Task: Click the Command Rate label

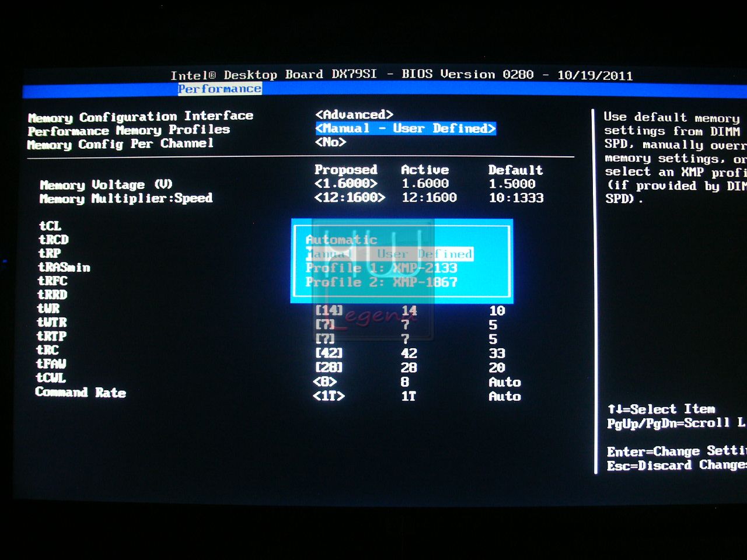Action: (81, 392)
